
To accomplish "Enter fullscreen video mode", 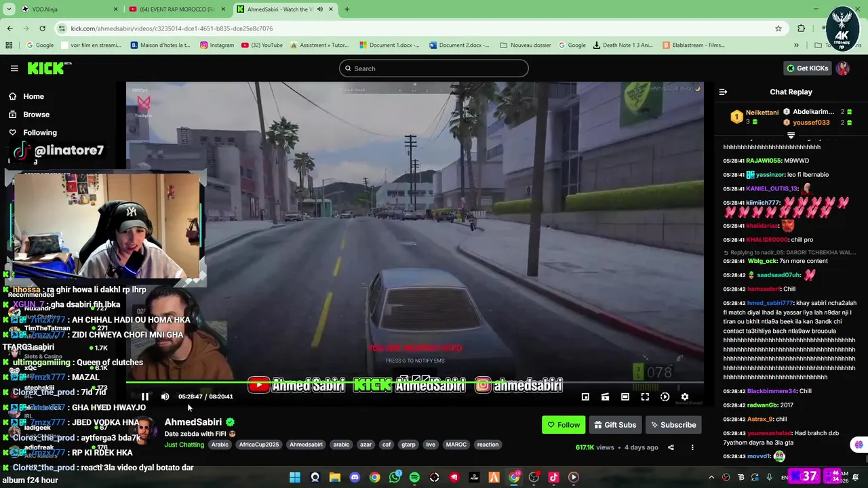I will pos(645,396).
